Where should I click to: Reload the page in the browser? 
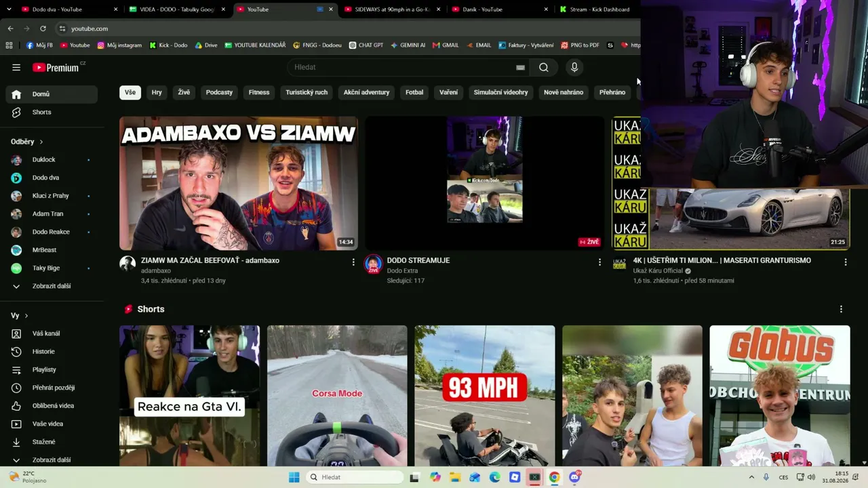pyautogui.click(x=43, y=28)
